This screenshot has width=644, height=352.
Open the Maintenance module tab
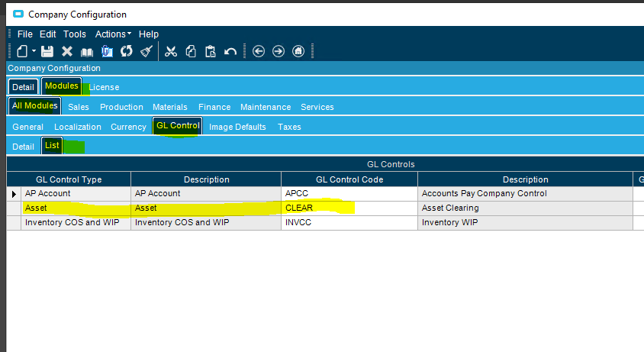click(x=266, y=107)
